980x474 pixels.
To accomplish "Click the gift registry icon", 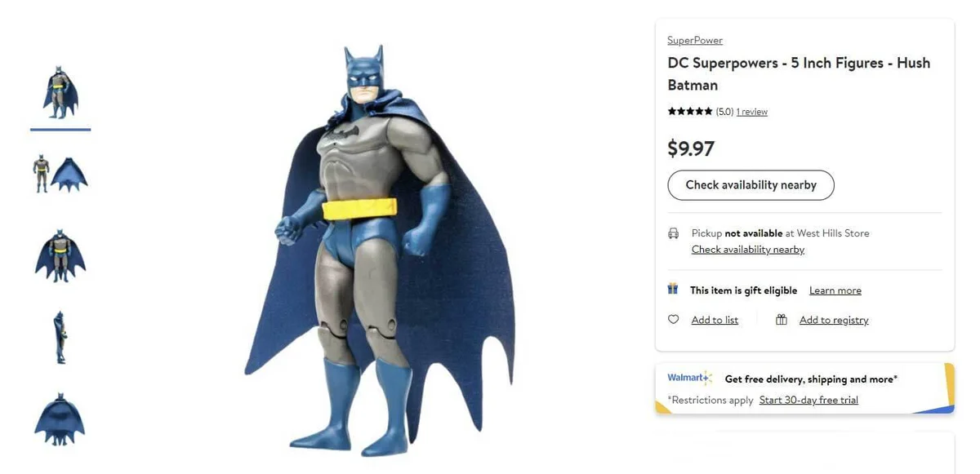I will coord(782,320).
